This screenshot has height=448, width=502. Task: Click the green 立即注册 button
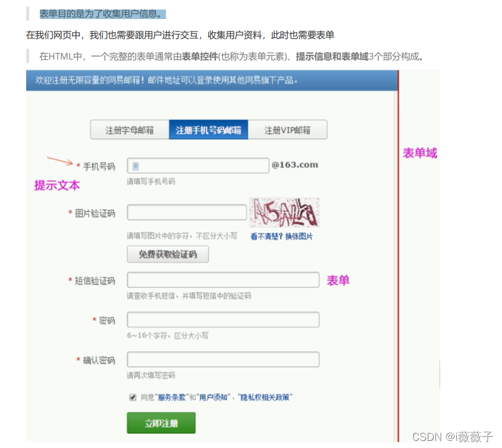pyautogui.click(x=161, y=423)
